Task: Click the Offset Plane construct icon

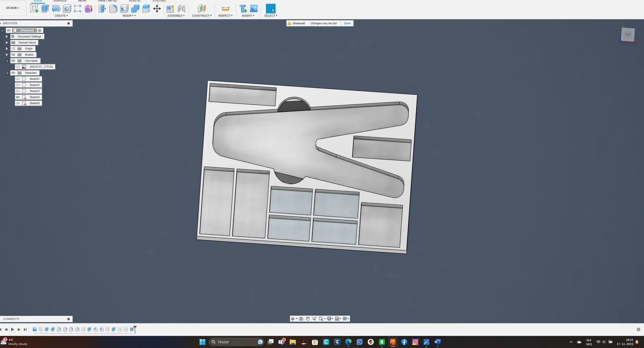Action: click(202, 8)
